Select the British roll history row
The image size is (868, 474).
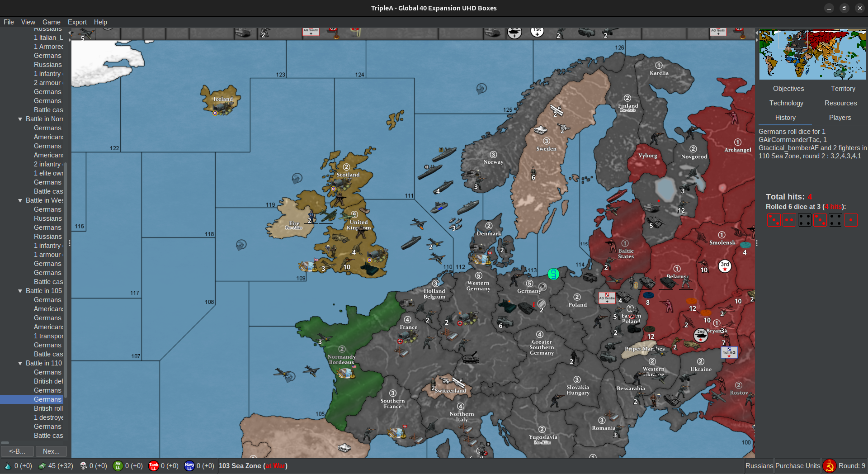(48, 408)
